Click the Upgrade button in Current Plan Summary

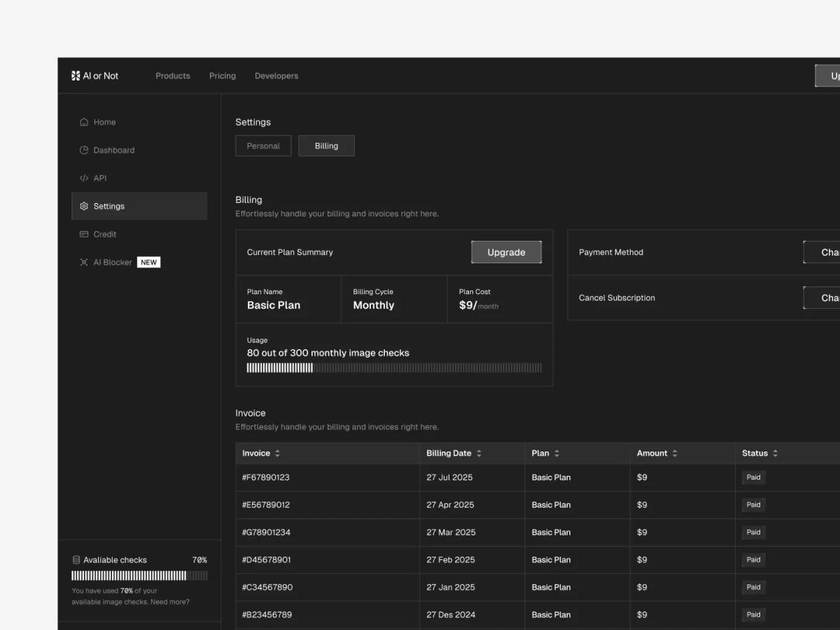[x=506, y=252]
